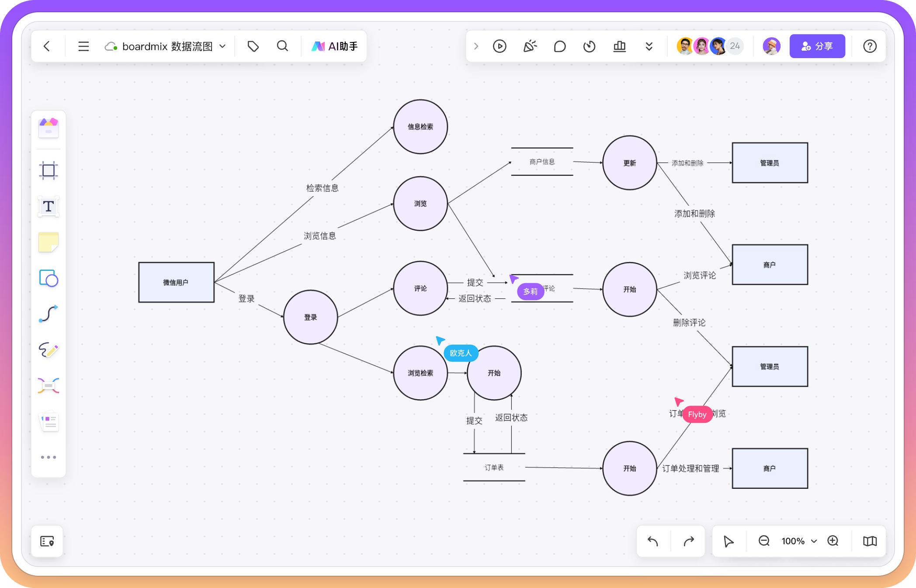Viewport: 916px width, 588px height.
Task: Select the 信息检索 circle node
Action: 420,127
